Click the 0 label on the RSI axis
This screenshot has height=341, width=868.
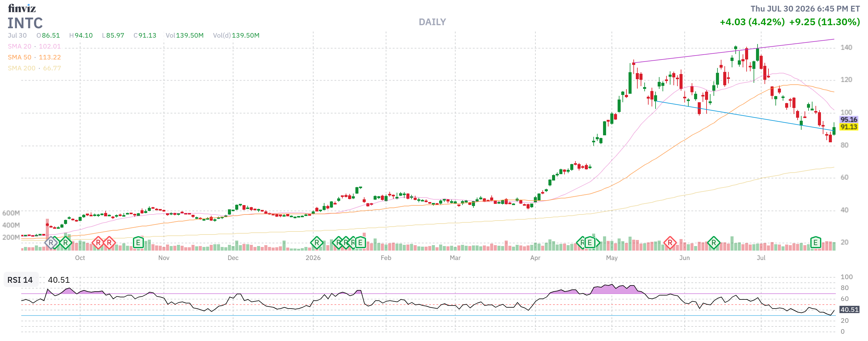coord(843,332)
